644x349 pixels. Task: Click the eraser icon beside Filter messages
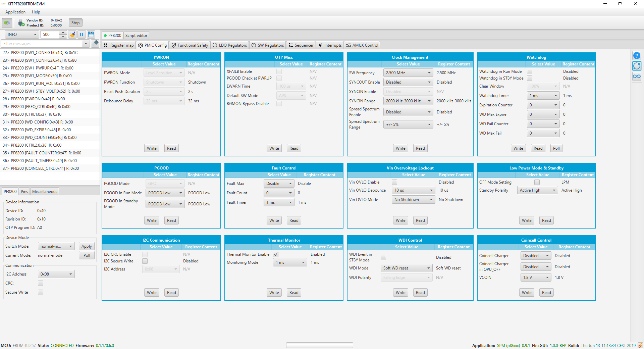96,43
